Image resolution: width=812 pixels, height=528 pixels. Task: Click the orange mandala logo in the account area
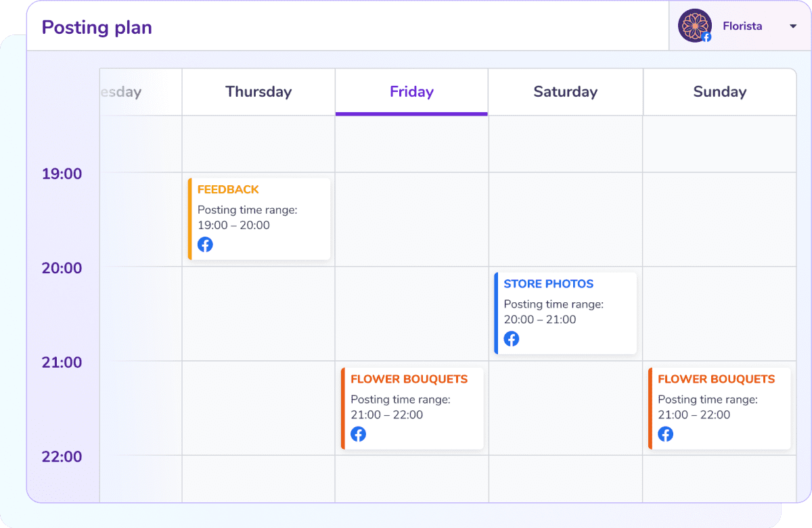(x=694, y=26)
